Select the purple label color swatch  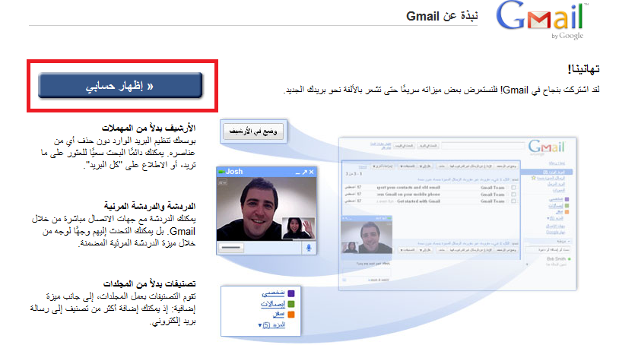click(291, 293)
